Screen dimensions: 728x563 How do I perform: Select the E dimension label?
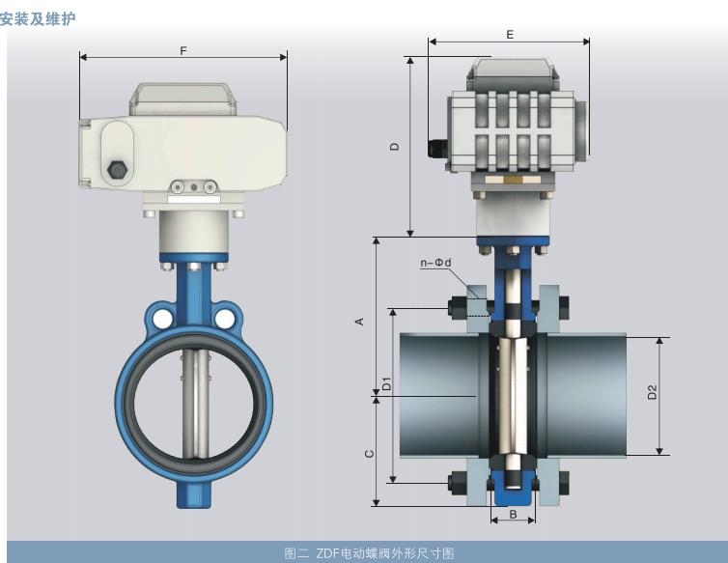[x=510, y=34]
